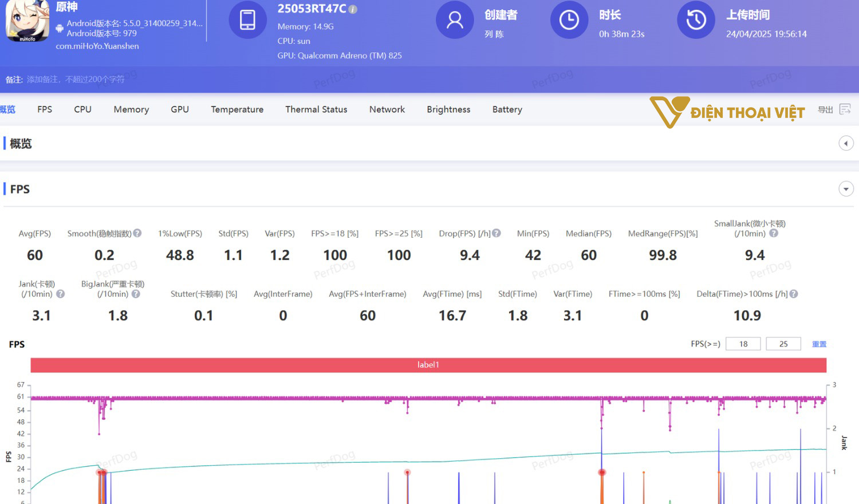The width and height of the screenshot is (859, 504).
Task: Click the phone device icon
Action: 247,20
